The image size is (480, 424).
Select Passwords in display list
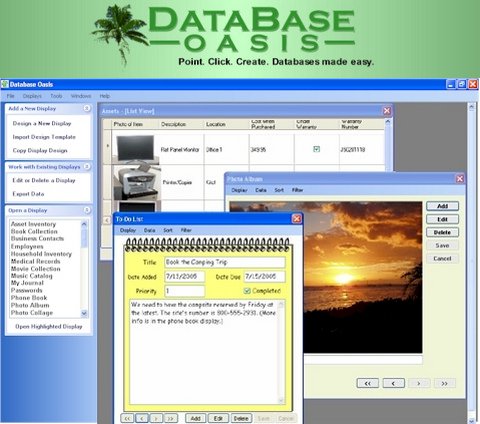click(x=27, y=290)
